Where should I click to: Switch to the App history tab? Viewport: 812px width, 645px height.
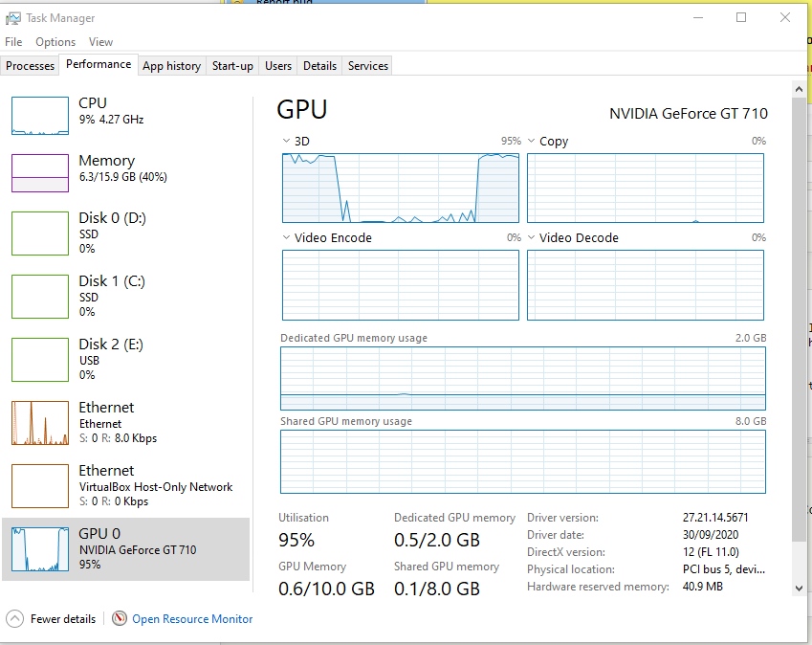[x=171, y=66]
